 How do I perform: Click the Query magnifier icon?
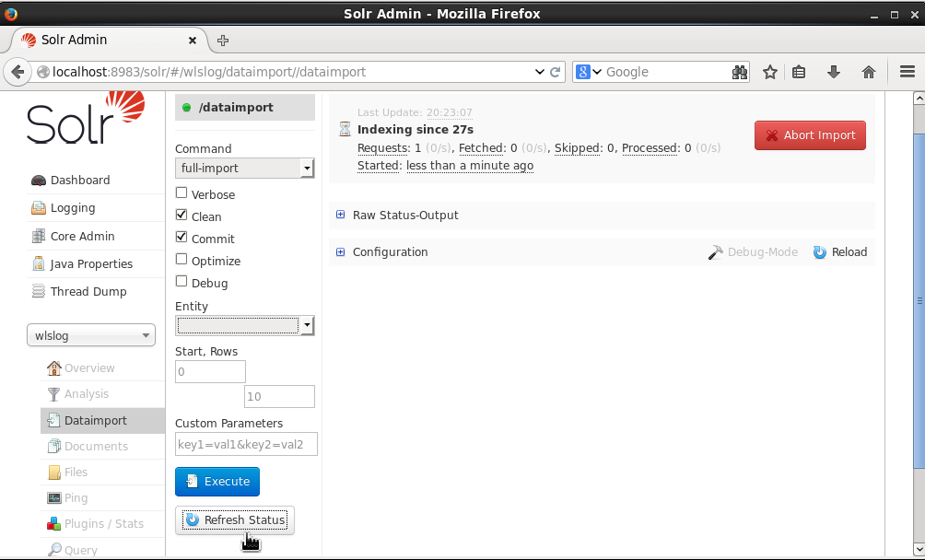click(53, 549)
